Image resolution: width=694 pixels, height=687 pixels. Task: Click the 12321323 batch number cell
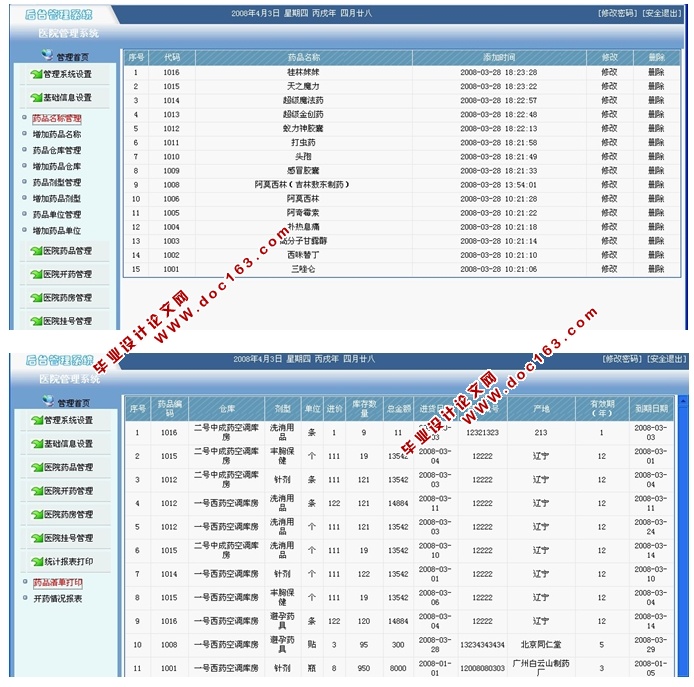coord(482,432)
